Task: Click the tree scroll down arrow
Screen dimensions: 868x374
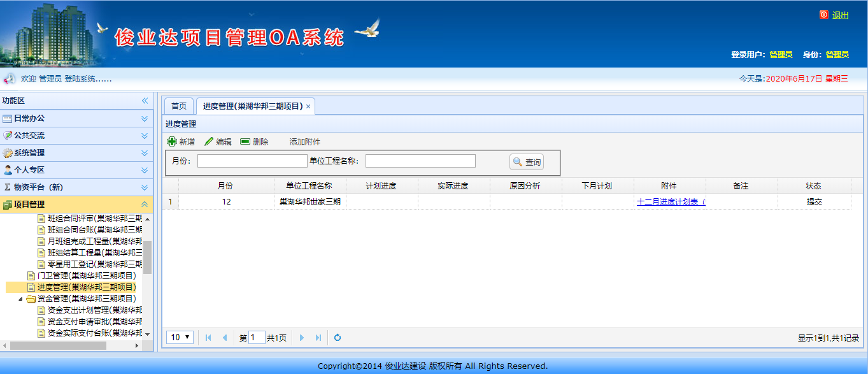Action: point(148,334)
